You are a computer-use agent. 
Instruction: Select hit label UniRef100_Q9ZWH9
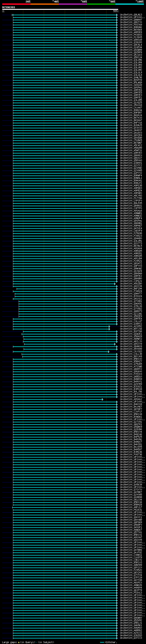click(131, 50)
